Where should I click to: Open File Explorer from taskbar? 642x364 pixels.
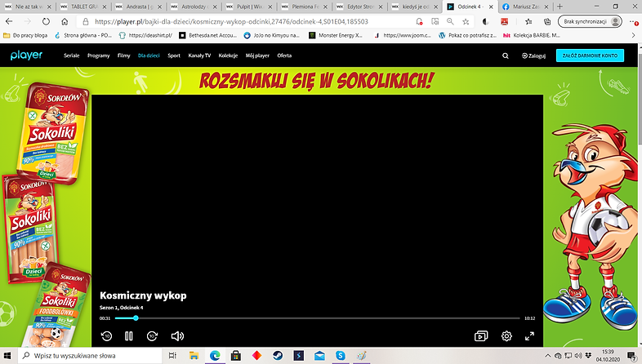coord(194,356)
